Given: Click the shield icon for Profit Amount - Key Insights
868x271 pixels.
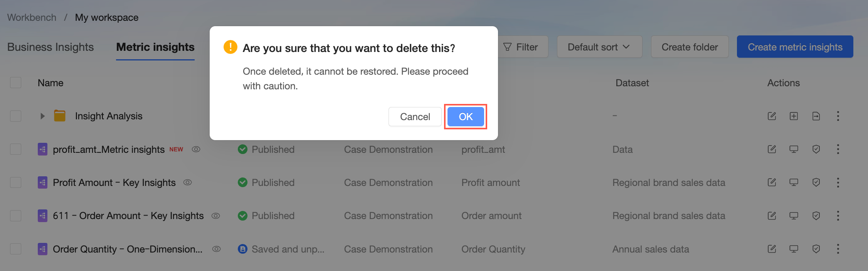Looking at the screenshot, I should (816, 182).
